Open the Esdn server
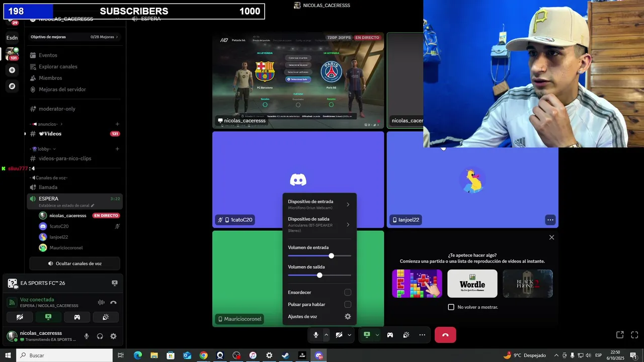This screenshot has height=362, width=644. (x=12, y=38)
